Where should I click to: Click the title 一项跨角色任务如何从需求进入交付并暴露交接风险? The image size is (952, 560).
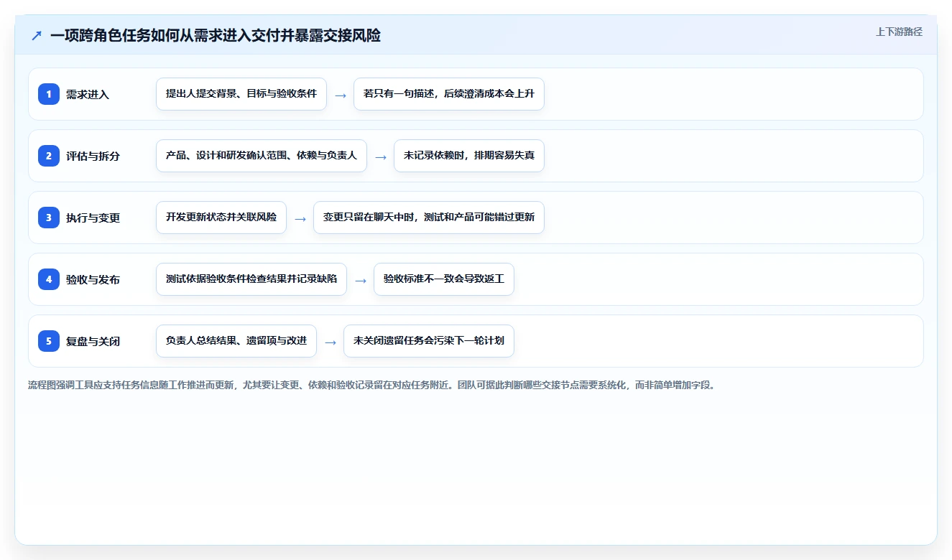point(216,35)
